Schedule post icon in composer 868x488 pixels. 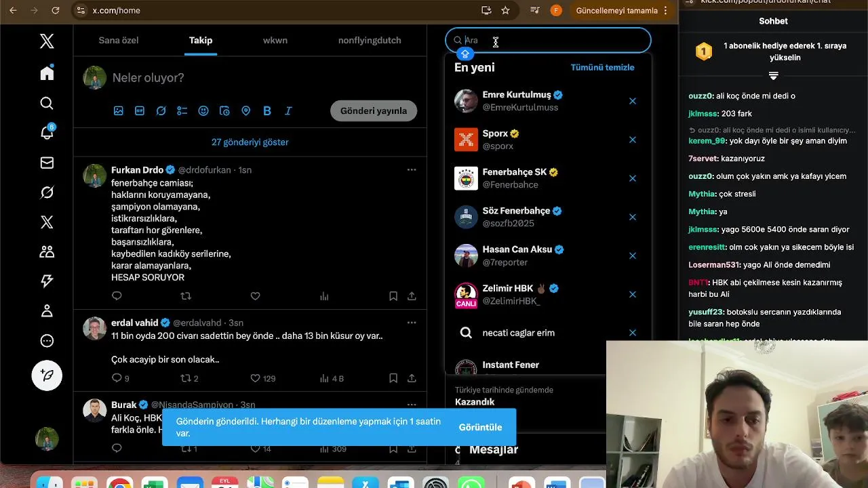[224, 110]
